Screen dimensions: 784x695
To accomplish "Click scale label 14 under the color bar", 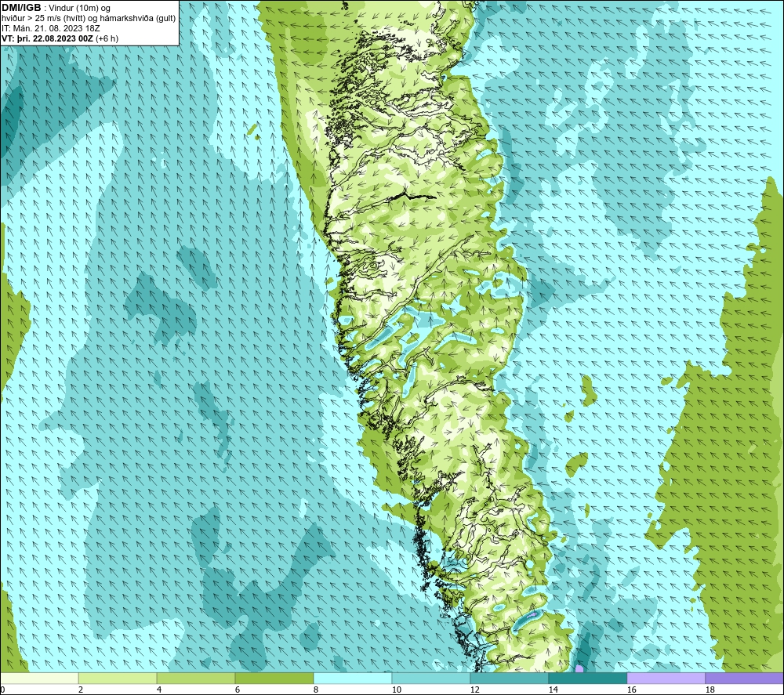I will point(553,690).
